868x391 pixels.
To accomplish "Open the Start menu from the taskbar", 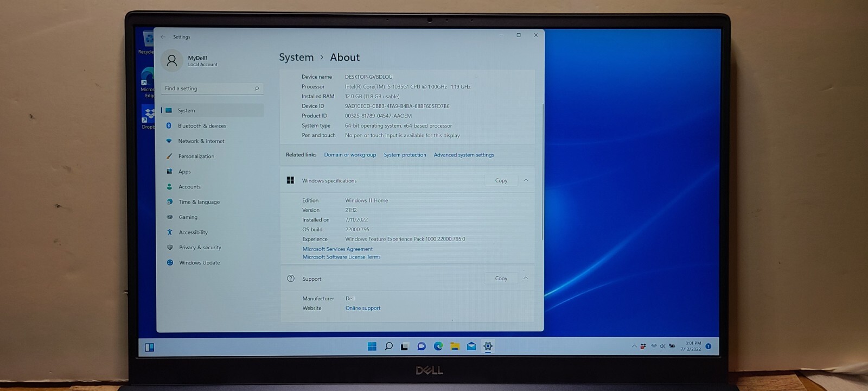I will coord(372,346).
